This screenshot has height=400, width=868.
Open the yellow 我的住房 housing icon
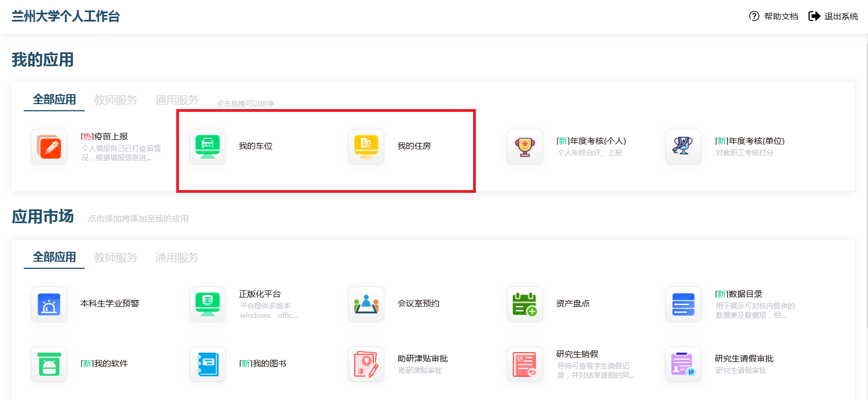point(366,147)
